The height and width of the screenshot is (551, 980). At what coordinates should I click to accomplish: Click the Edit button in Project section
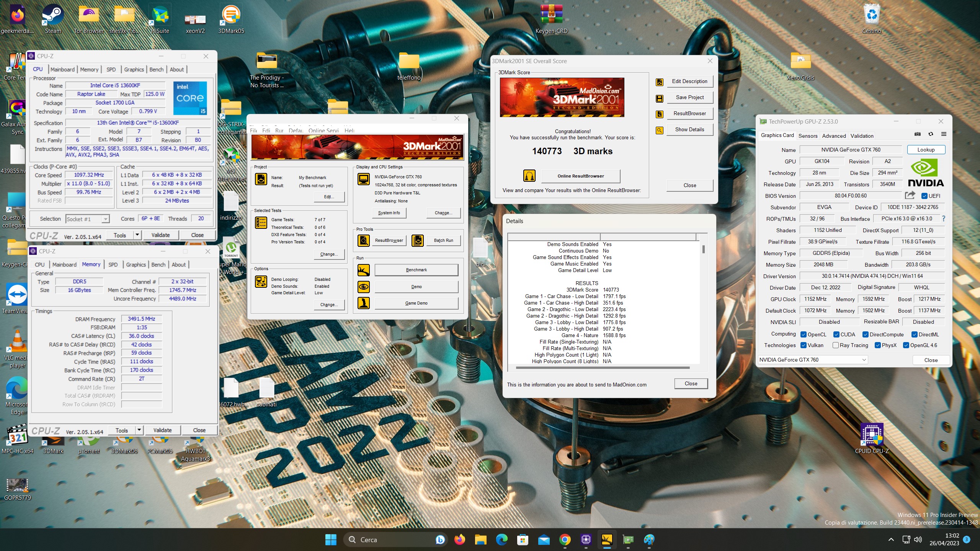(329, 197)
